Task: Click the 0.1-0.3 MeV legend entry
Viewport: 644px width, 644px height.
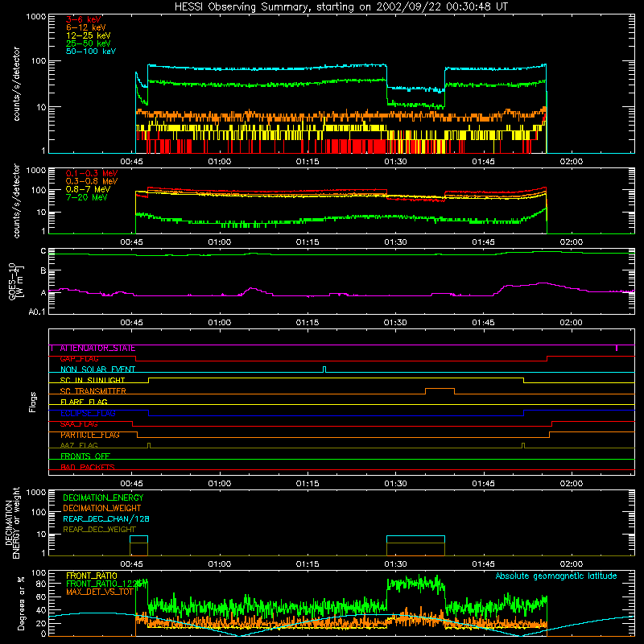Action: point(92,173)
